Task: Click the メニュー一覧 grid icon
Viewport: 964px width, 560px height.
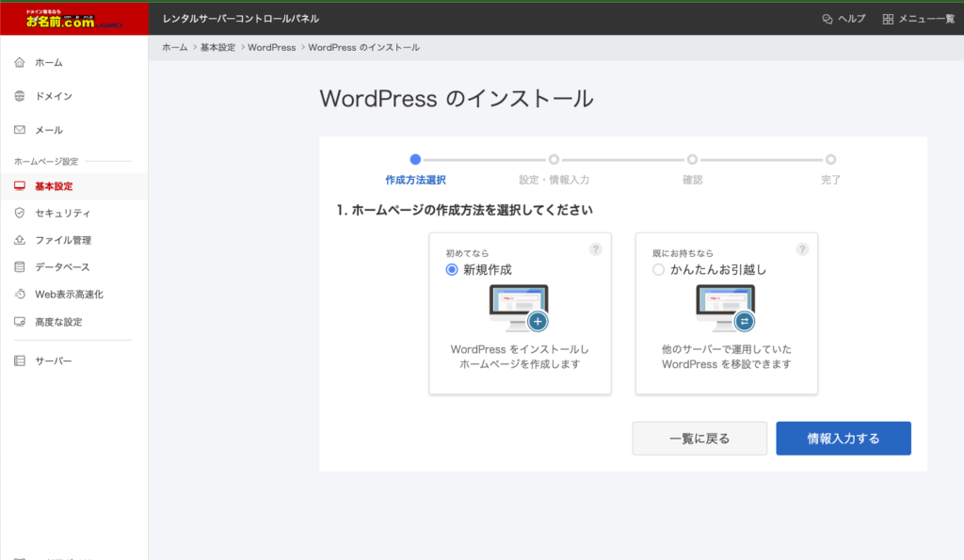Action: tap(888, 19)
